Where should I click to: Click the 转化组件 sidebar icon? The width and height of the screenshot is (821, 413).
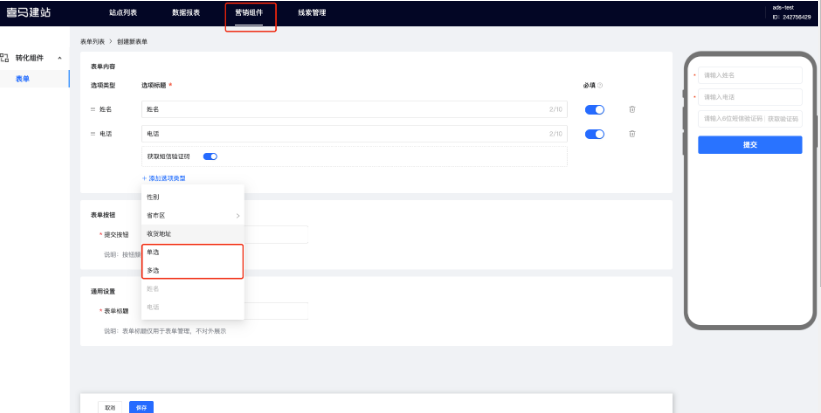click(6, 59)
